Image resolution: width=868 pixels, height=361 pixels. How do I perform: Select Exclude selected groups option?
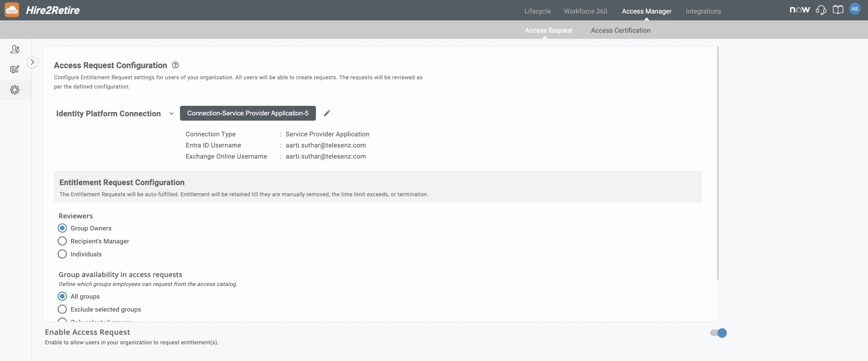(62, 309)
